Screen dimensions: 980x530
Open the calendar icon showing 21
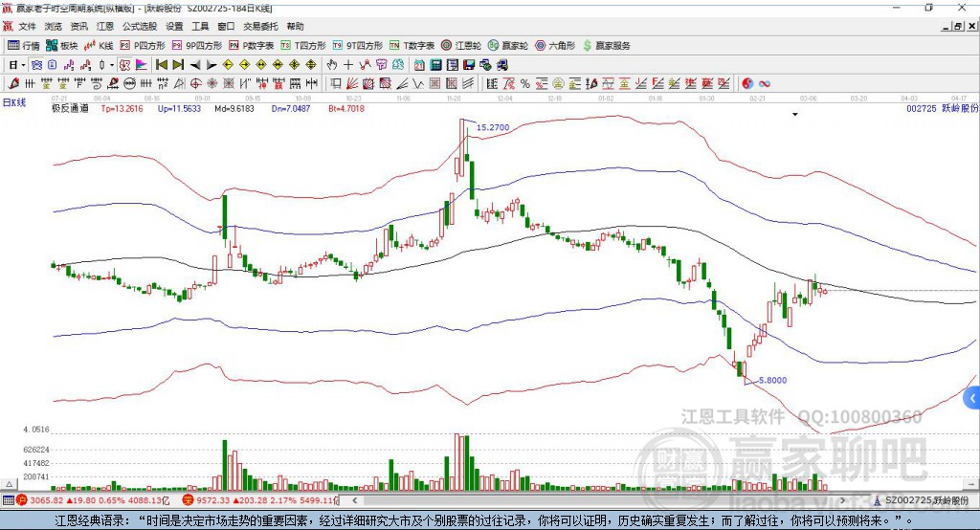click(419, 65)
